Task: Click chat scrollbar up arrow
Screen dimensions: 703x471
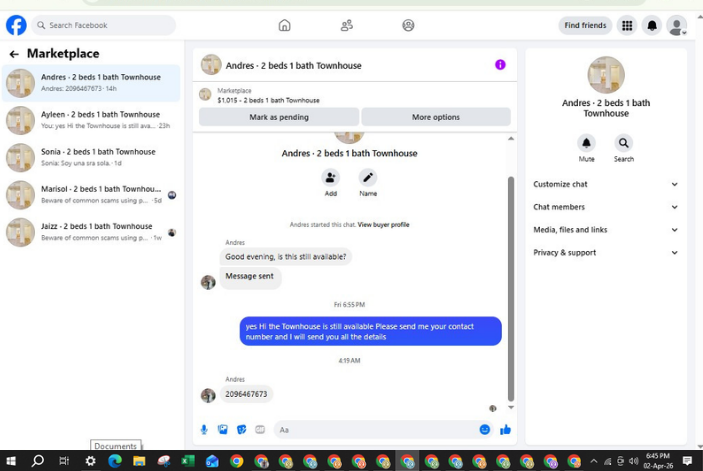Action: point(511,138)
